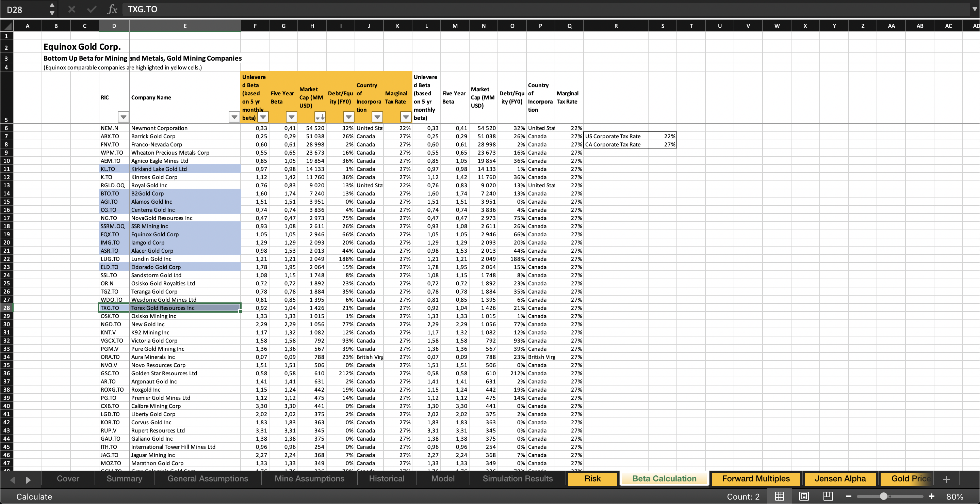Select row 5 header
This screenshot has height=504, width=980.
tap(6, 97)
